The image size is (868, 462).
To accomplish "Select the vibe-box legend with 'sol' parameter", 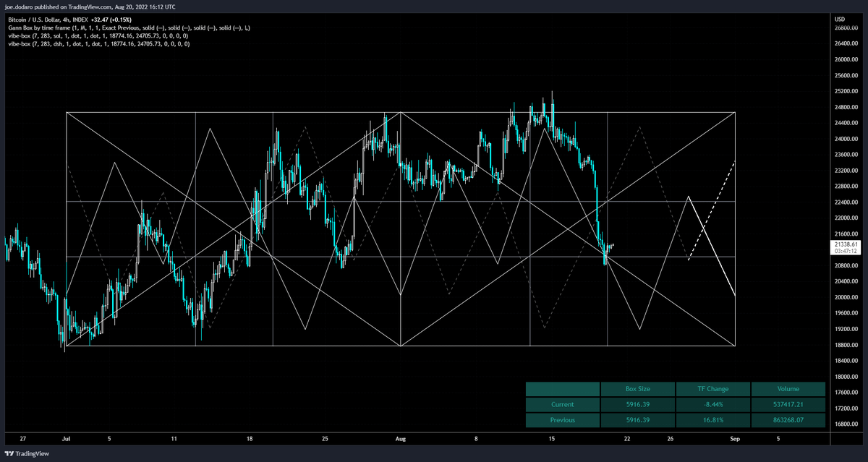I will point(97,36).
